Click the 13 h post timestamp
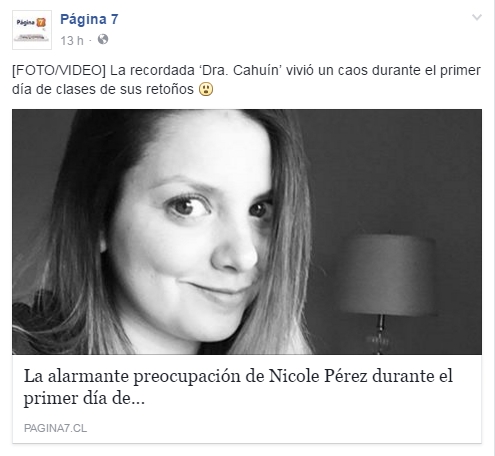 (x=72, y=41)
